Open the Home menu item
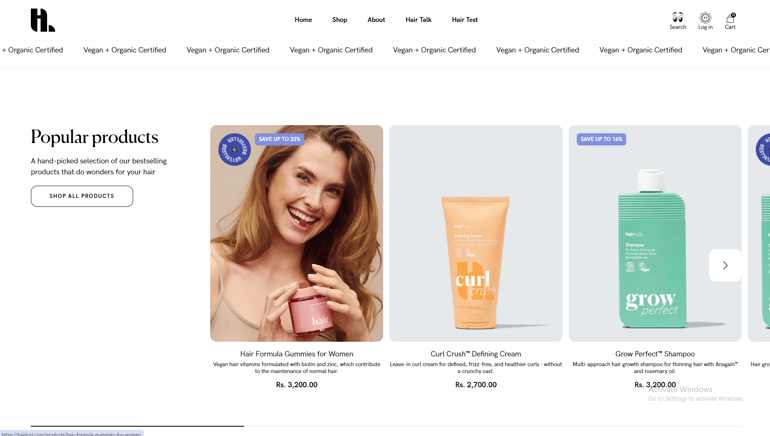 pos(303,20)
